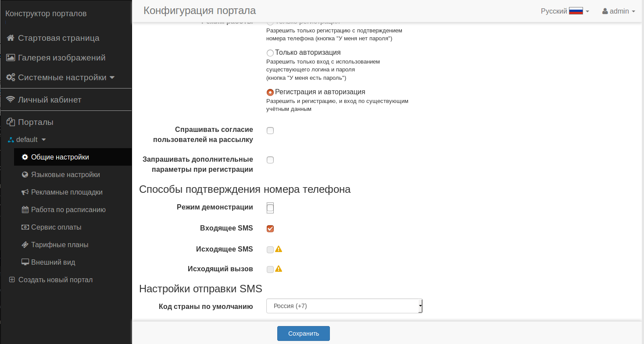The height and width of the screenshot is (344, 644).
Task: Open Языковые настройки in the sidebar
Action: [65, 175]
